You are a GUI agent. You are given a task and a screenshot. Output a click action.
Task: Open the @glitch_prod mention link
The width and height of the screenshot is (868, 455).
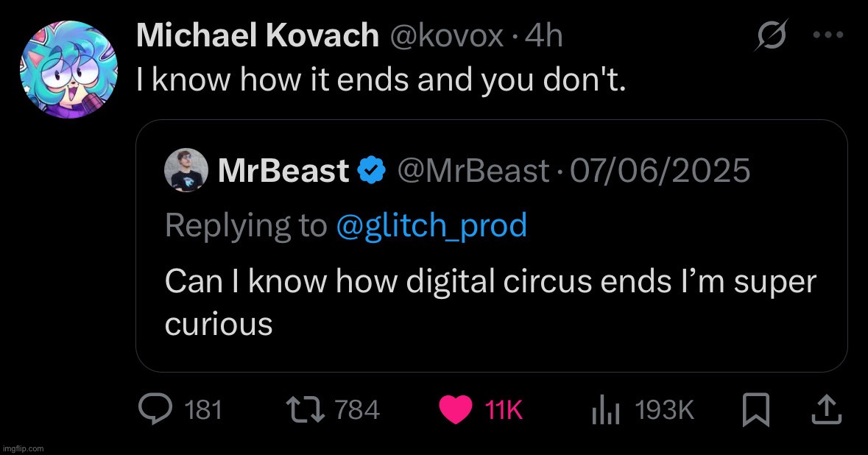tap(431, 225)
